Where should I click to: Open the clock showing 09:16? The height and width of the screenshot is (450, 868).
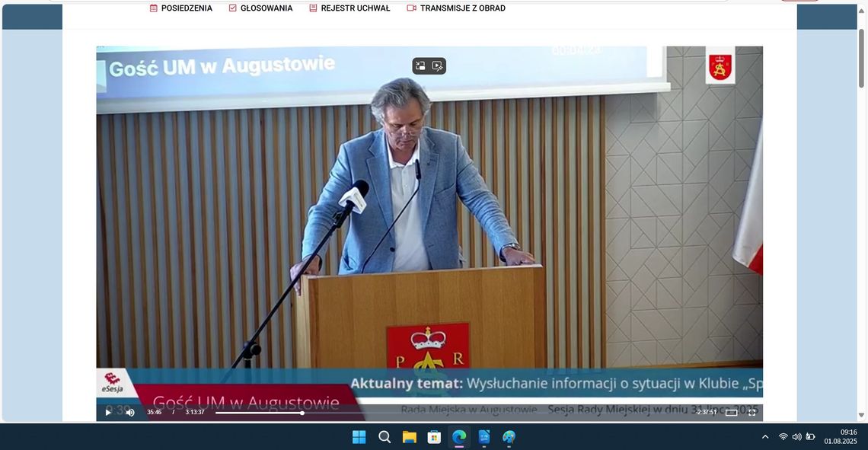(841, 437)
